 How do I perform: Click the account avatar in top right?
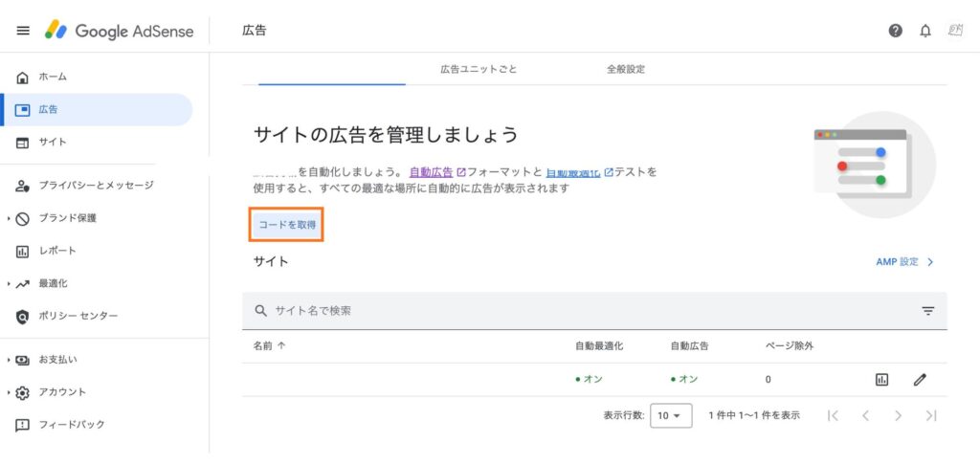click(954, 31)
